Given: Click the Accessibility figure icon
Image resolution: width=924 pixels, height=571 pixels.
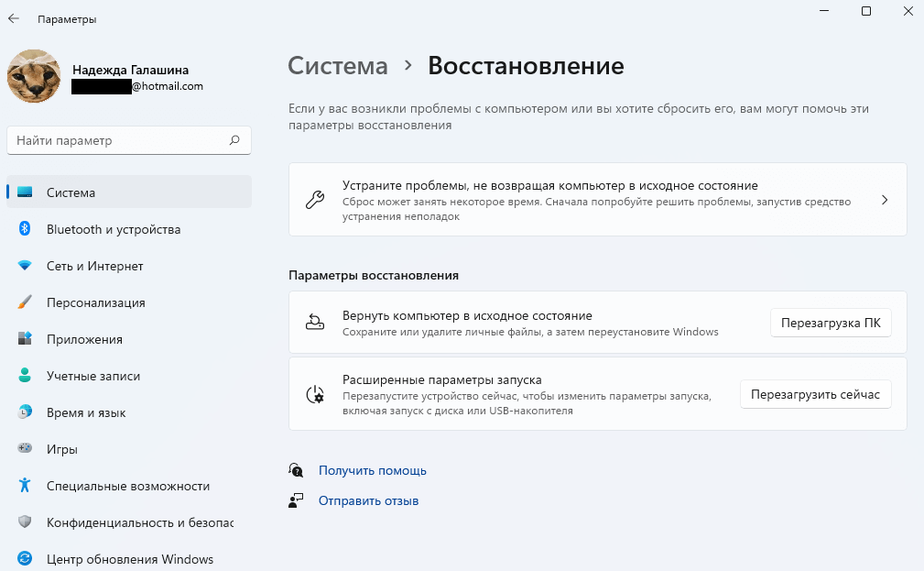Looking at the screenshot, I should click(26, 486).
